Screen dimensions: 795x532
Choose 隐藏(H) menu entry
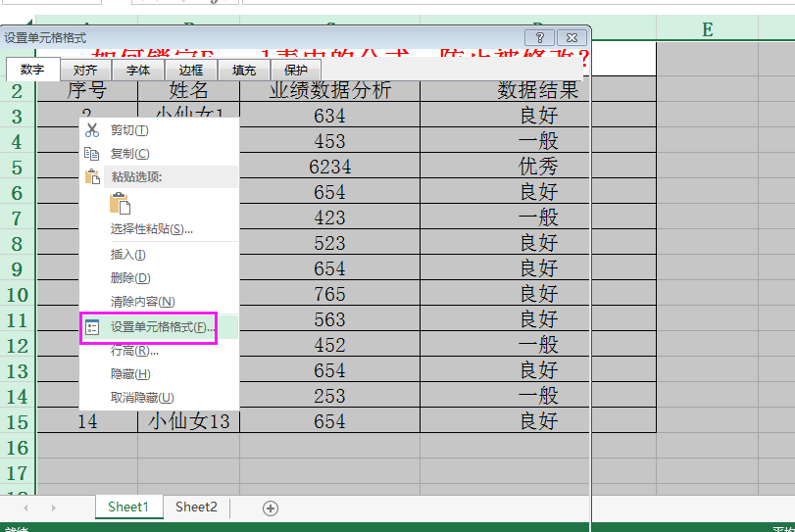tap(159, 374)
